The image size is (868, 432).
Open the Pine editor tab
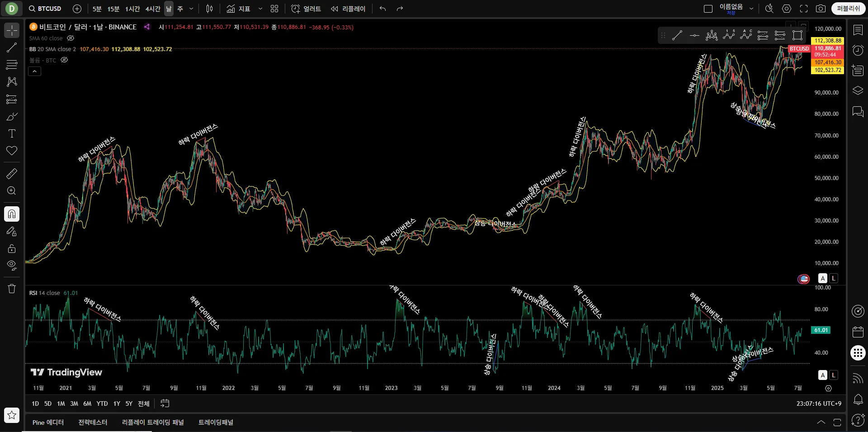[x=48, y=422]
